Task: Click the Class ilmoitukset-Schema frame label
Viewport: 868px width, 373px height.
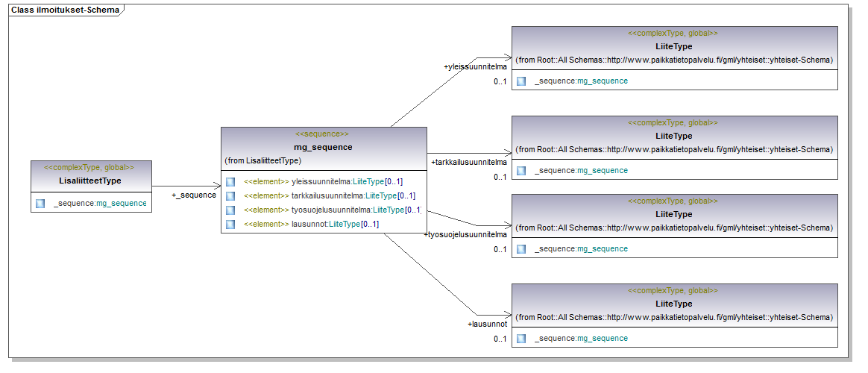Action: pos(65,10)
